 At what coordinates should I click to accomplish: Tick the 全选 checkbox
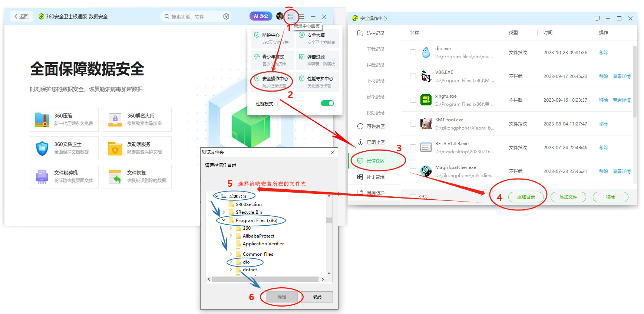point(413,197)
